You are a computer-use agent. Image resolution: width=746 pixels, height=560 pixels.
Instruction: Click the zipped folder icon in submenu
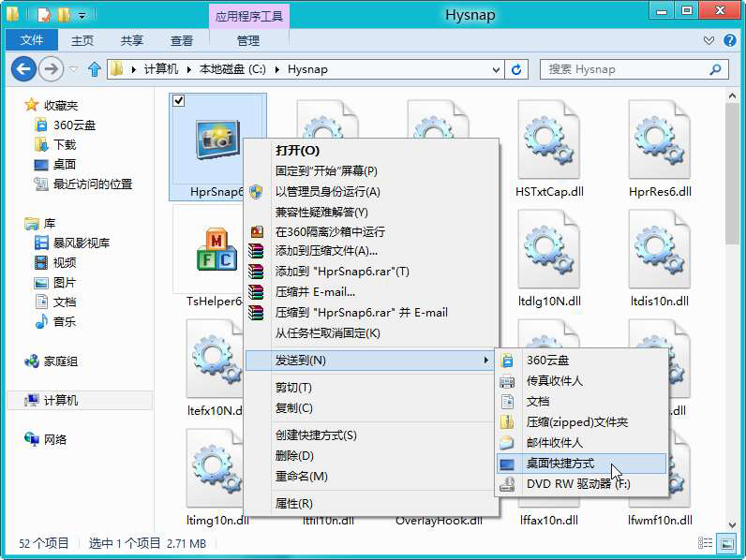point(507,421)
